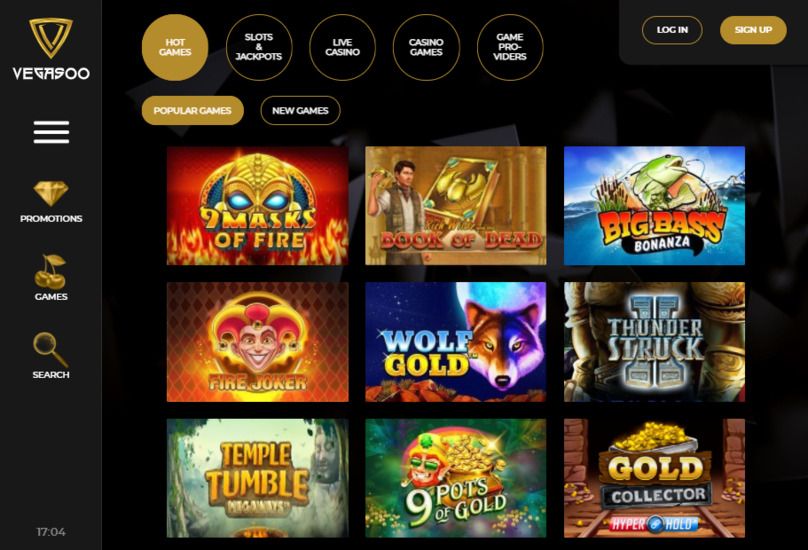The width and height of the screenshot is (808, 550).
Task: Click the Search magnifying glass icon
Action: pyautogui.click(x=50, y=350)
